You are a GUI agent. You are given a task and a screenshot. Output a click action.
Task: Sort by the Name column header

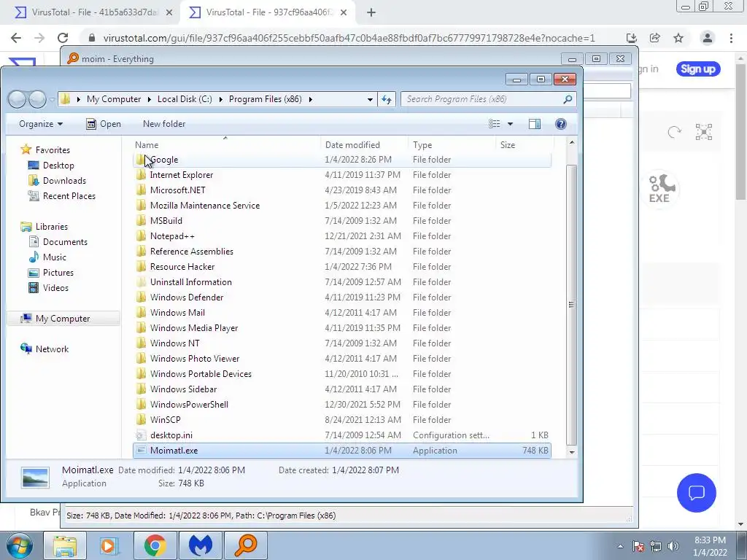pos(226,145)
